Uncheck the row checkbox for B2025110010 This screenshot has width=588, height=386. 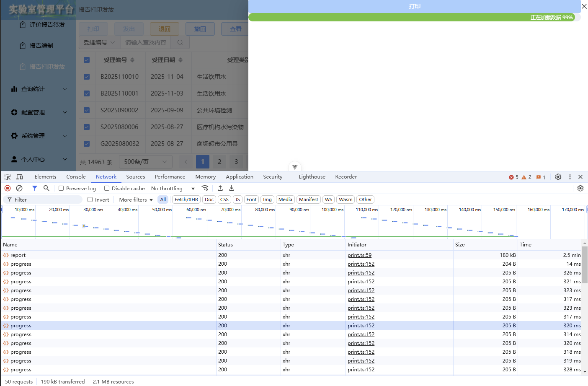pyautogui.click(x=87, y=76)
